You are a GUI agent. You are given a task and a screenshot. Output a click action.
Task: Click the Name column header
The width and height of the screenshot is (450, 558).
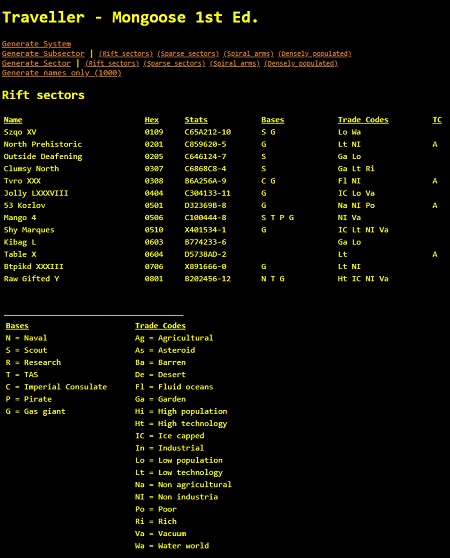pyautogui.click(x=13, y=120)
